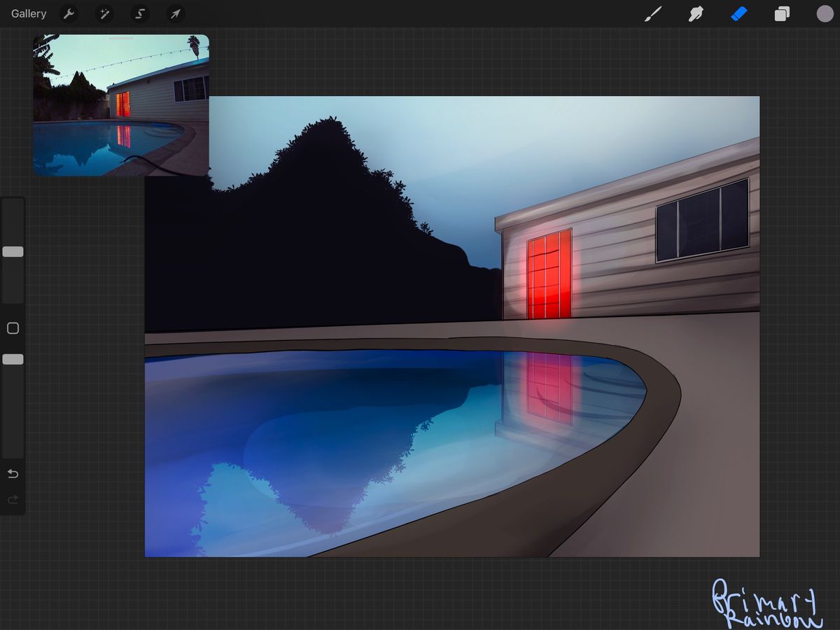Select the Smudge finger tool
This screenshot has height=630, width=840.
pyautogui.click(x=696, y=13)
